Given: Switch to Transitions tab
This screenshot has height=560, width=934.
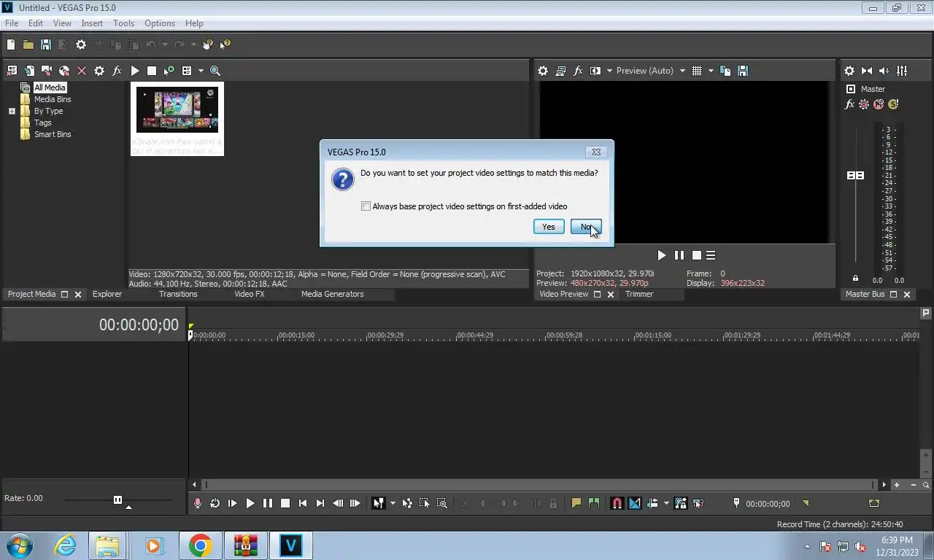Looking at the screenshot, I should click(178, 294).
